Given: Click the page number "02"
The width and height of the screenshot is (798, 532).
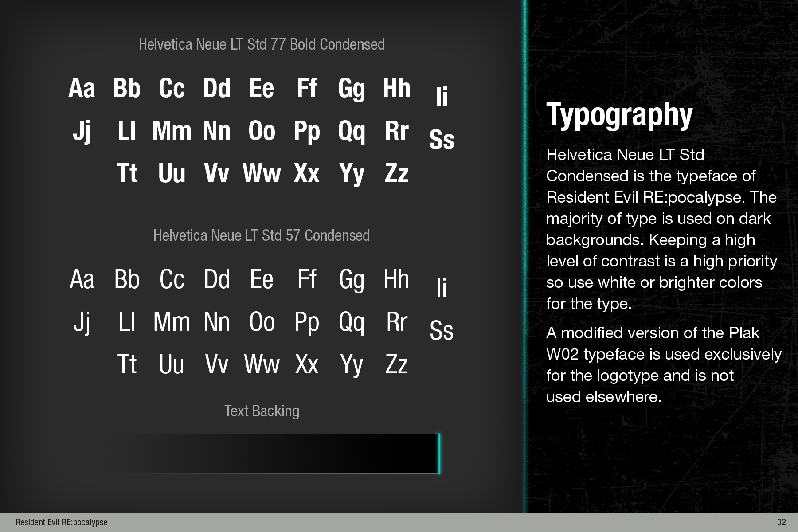Looking at the screenshot, I should [x=781, y=522].
